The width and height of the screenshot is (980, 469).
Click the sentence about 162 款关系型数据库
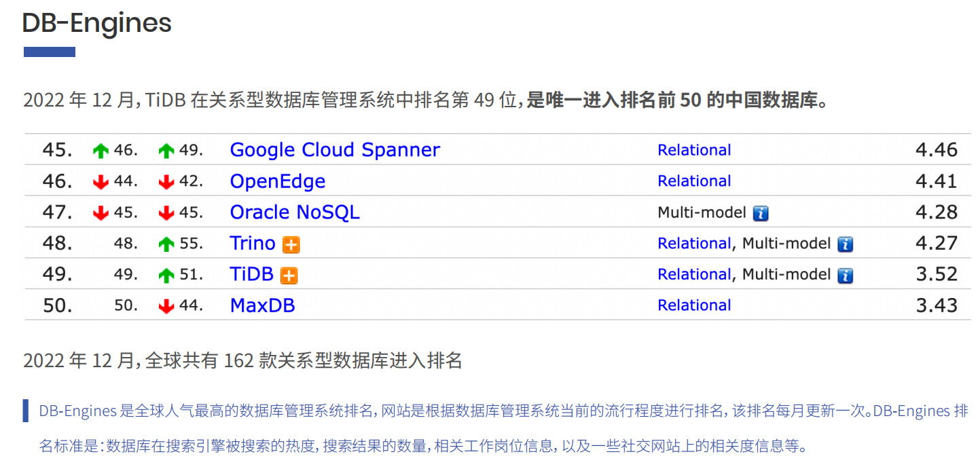[242, 360]
